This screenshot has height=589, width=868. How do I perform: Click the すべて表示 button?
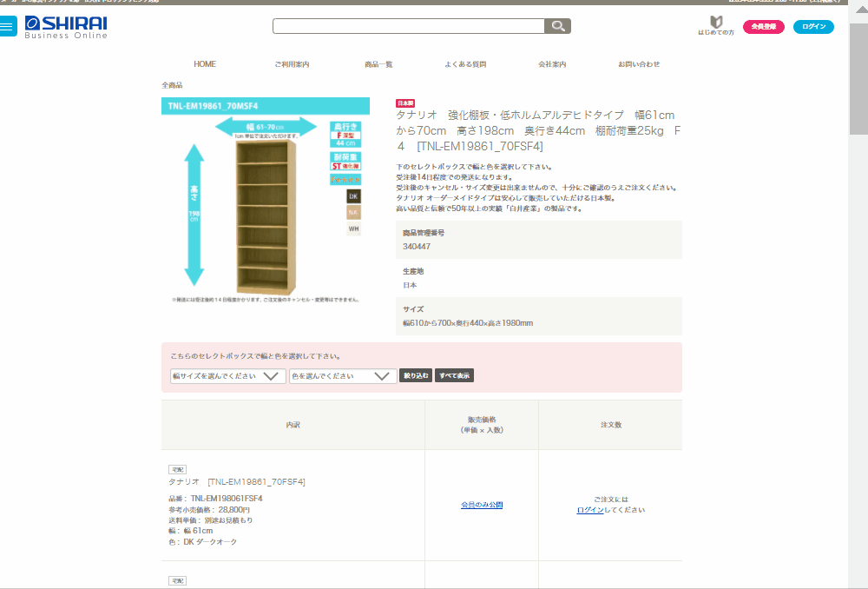point(455,375)
